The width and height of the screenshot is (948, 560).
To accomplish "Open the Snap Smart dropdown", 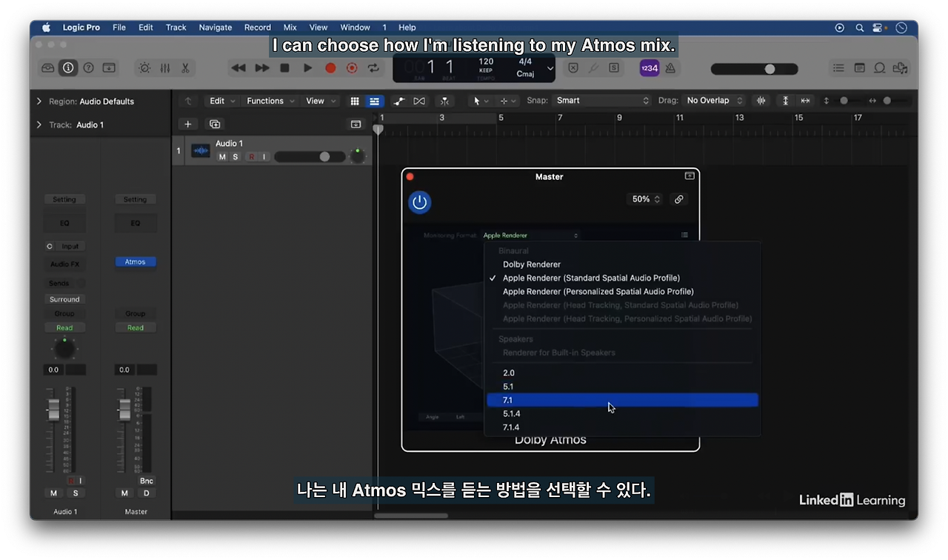I will pos(602,101).
